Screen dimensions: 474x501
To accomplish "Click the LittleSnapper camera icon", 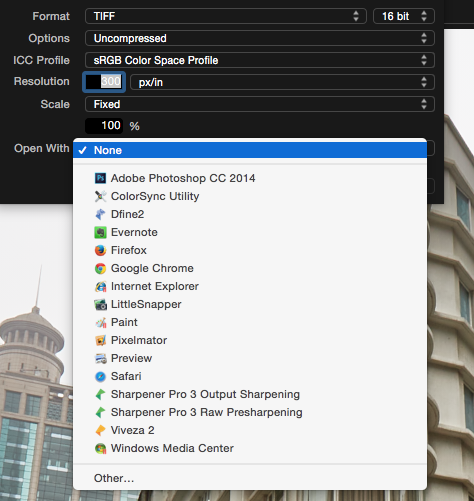I will (x=100, y=304).
